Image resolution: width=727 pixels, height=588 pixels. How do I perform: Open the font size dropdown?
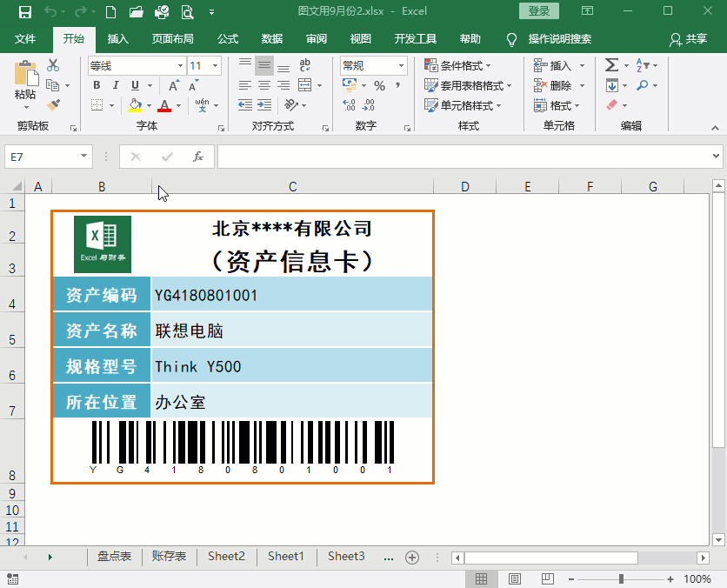pos(215,66)
